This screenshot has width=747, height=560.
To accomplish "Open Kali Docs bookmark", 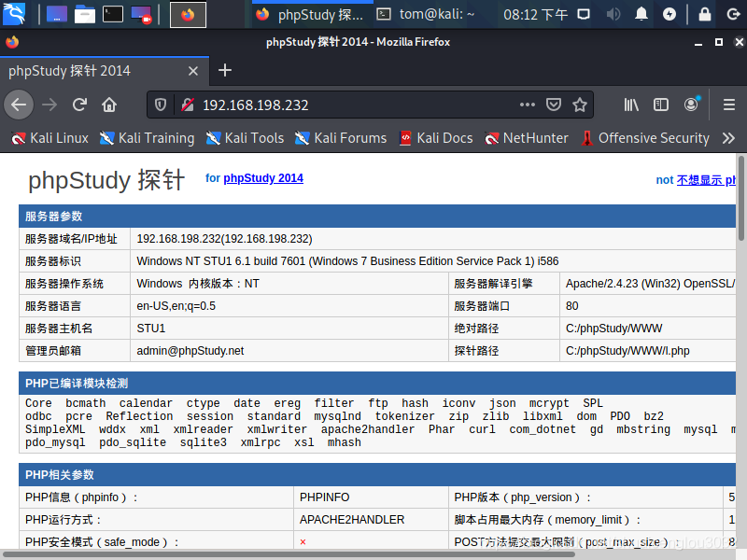I will pyautogui.click(x=436, y=138).
